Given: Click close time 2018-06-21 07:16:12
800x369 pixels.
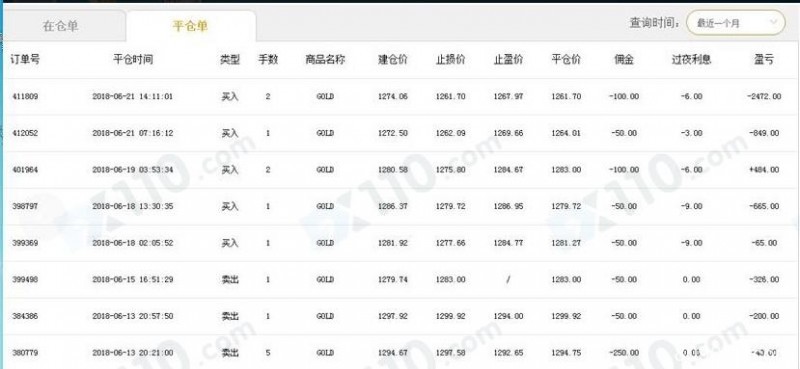Looking at the screenshot, I should (x=133, y=133).
